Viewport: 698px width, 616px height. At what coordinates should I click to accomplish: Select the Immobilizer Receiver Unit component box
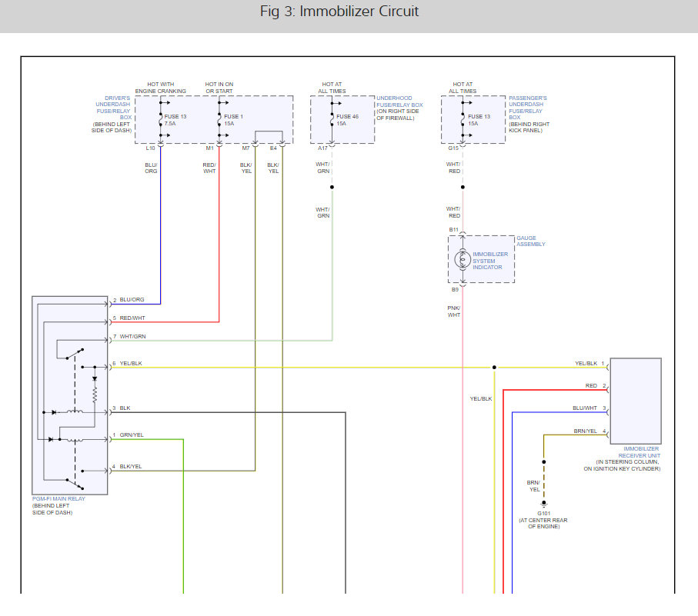tap(635, 400)
